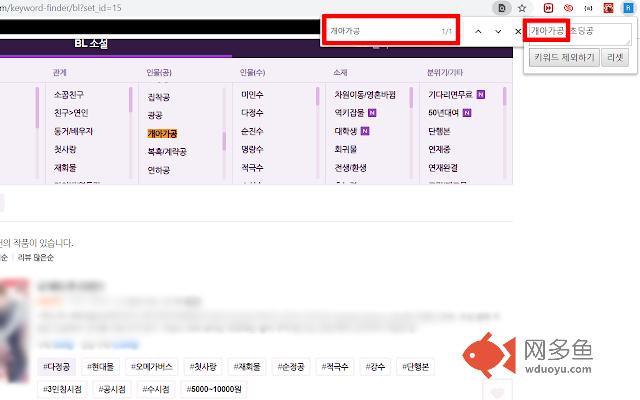
Task: Go to previous find-in-page match
Action: 478,32
